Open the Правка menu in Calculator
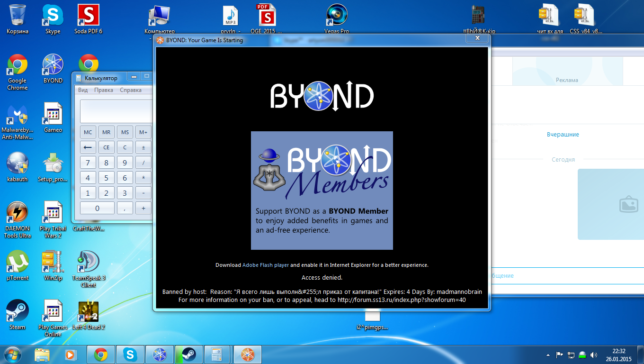Viewport: 644px width, 364px height. pos(104,90)
